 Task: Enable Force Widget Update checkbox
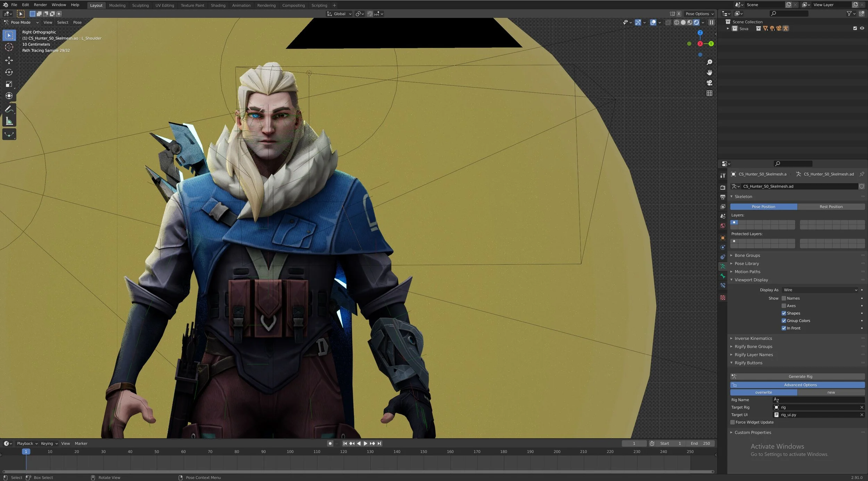733,422
